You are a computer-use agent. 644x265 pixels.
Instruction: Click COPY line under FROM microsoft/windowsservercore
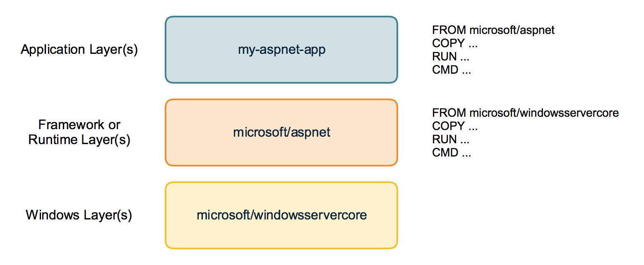coord(455,126)
